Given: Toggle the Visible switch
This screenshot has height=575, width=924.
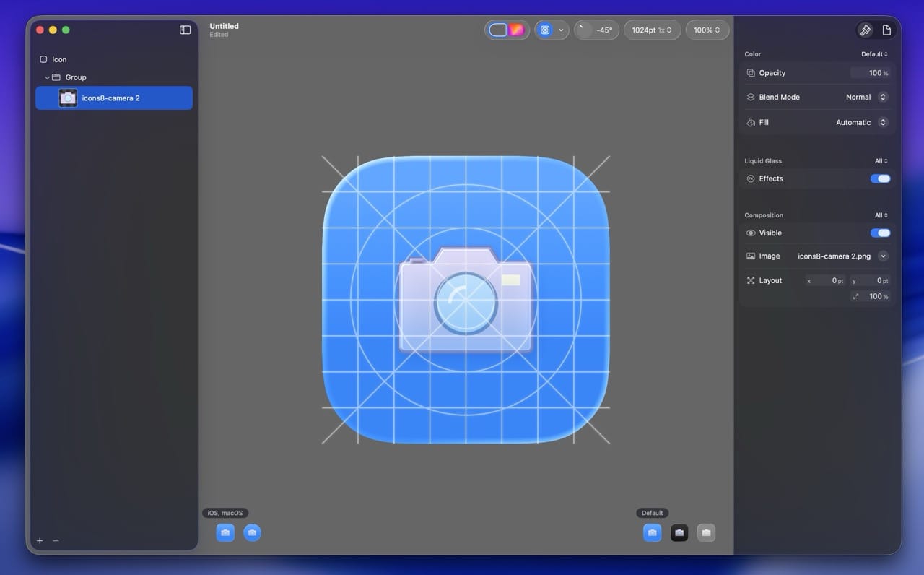Looking at the screenshot, I should pyautogui.click(x=880, y=233).
